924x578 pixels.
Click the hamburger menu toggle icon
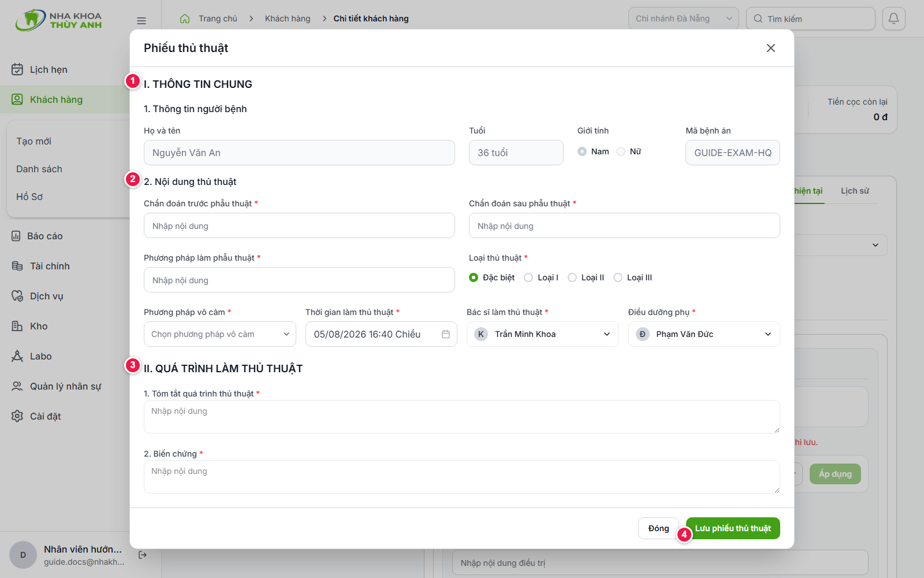141,21
